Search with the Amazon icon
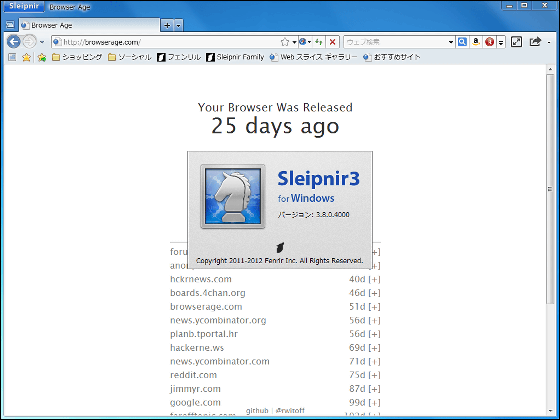 coord(476,42)
